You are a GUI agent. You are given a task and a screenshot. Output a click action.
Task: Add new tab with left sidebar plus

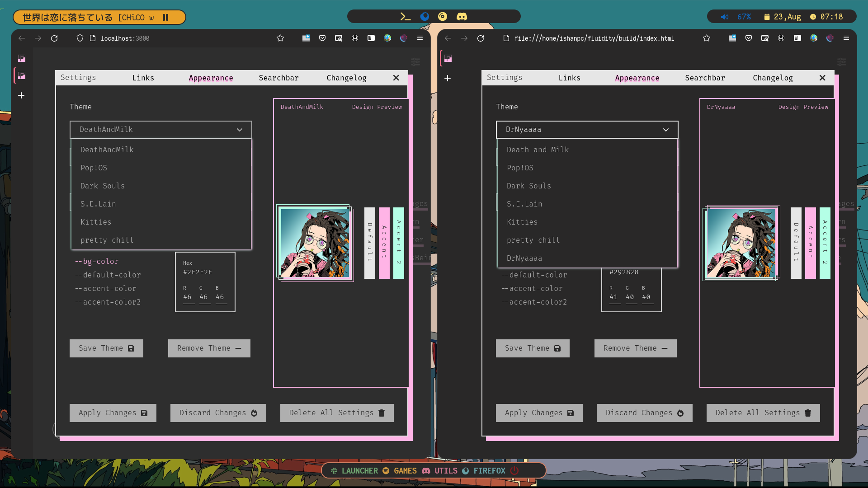point(21,95)
